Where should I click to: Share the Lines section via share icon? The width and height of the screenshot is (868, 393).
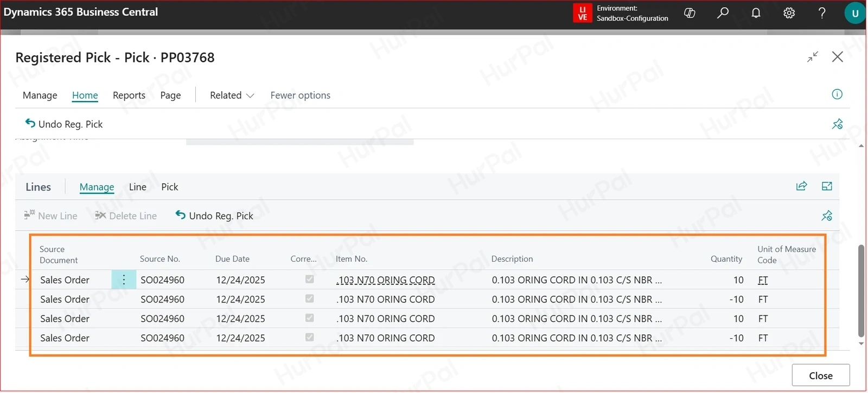pos(801,186)
